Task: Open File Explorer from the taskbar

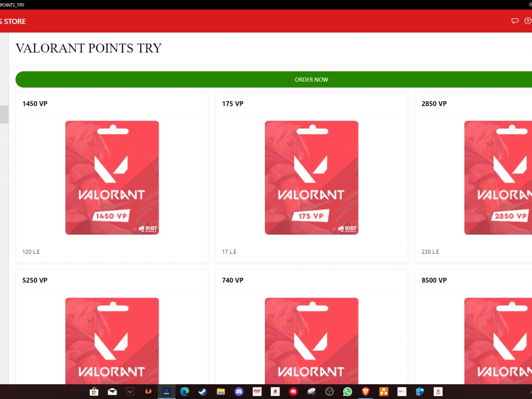Action: click(221, 392)
